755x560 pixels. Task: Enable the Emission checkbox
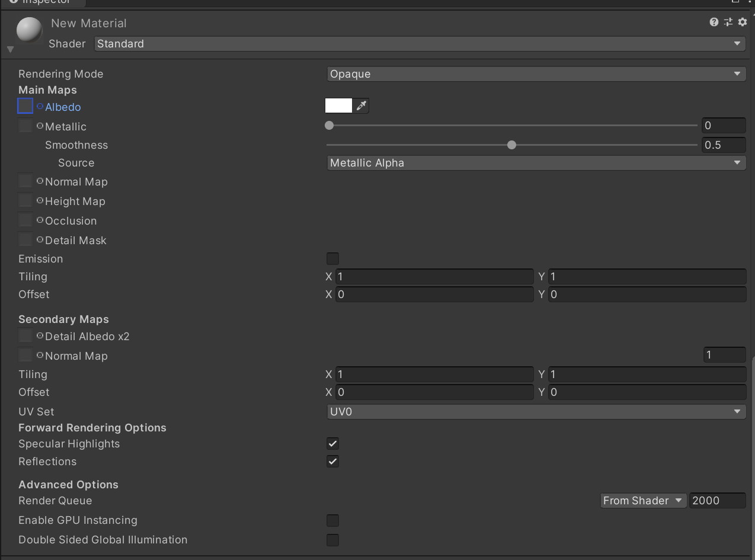point(332,258)
